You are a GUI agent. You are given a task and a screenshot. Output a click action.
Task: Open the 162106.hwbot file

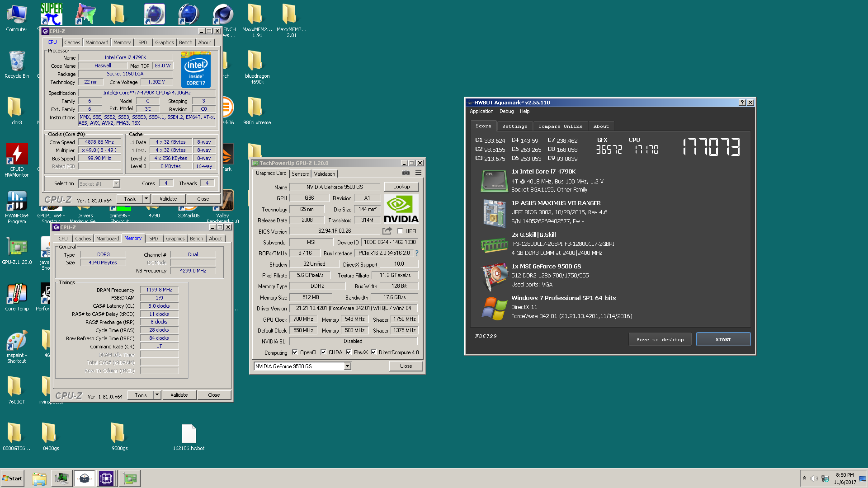tap(189, 436)
